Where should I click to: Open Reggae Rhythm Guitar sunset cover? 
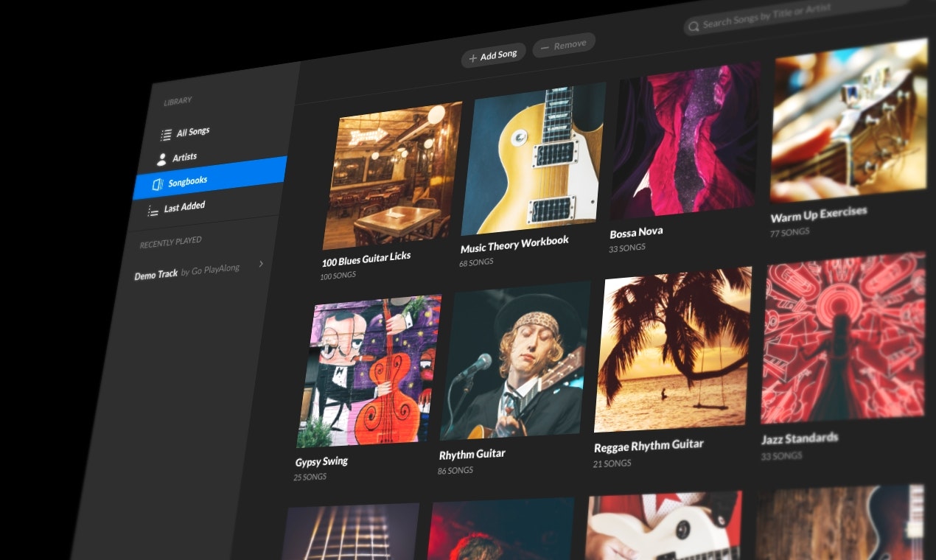(673, 349)
